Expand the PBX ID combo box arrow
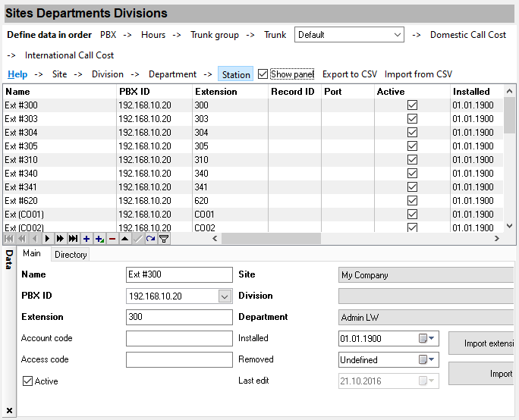The height and width of the screenshot is (420, 519). click(x=225, y=296)
